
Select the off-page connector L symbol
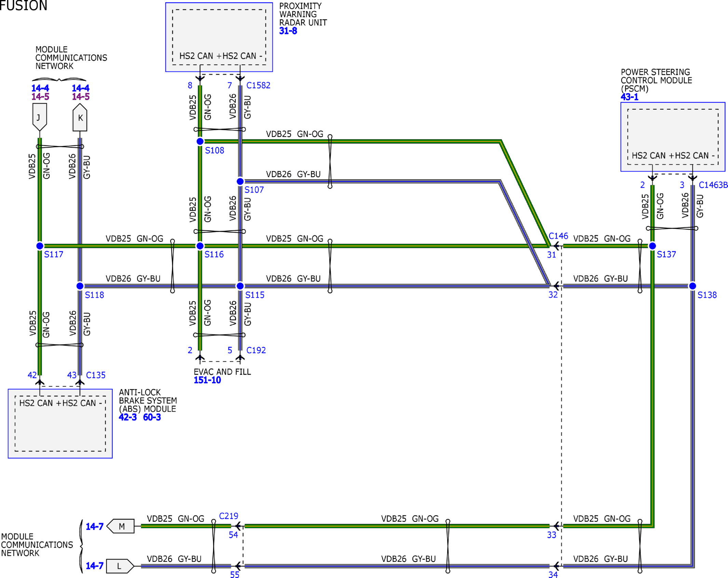point(120,566)
